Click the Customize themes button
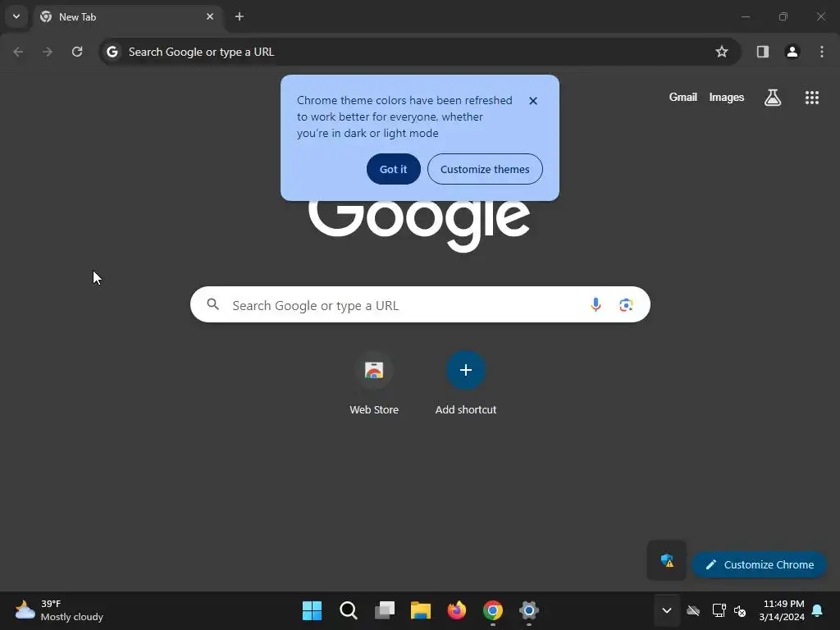Viewport: 840px width, 630px height. click(x=485, y=169)
